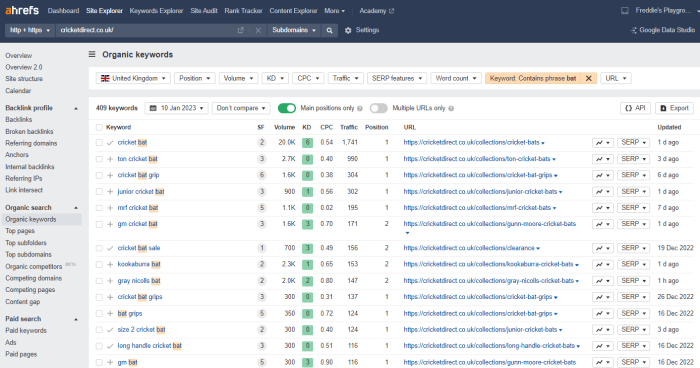The image size is (700, 368).
Task: Add 'kookaburra bat' to keyword list
Action: coord(110,264)
